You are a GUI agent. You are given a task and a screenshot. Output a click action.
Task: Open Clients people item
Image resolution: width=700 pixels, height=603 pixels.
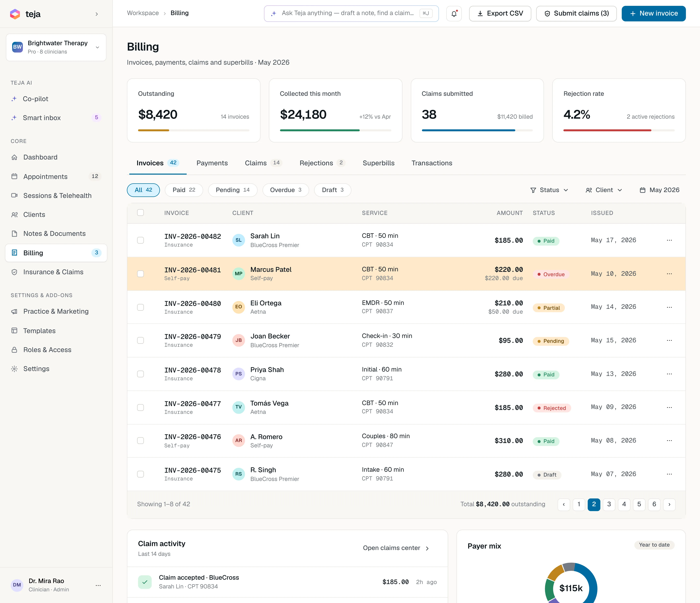pos(56,214)
